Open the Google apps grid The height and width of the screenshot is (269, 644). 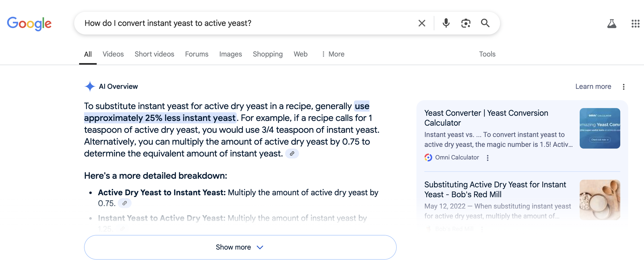point(635,24)
